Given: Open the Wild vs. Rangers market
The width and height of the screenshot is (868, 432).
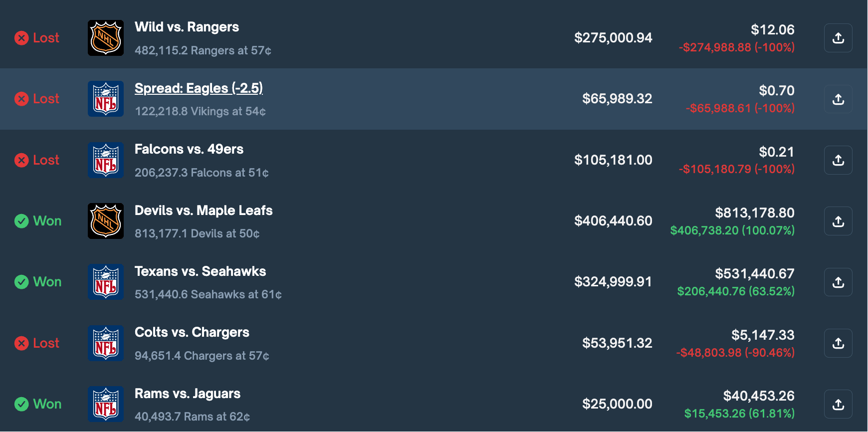Looking at the screenshot, I should point(187,27).
